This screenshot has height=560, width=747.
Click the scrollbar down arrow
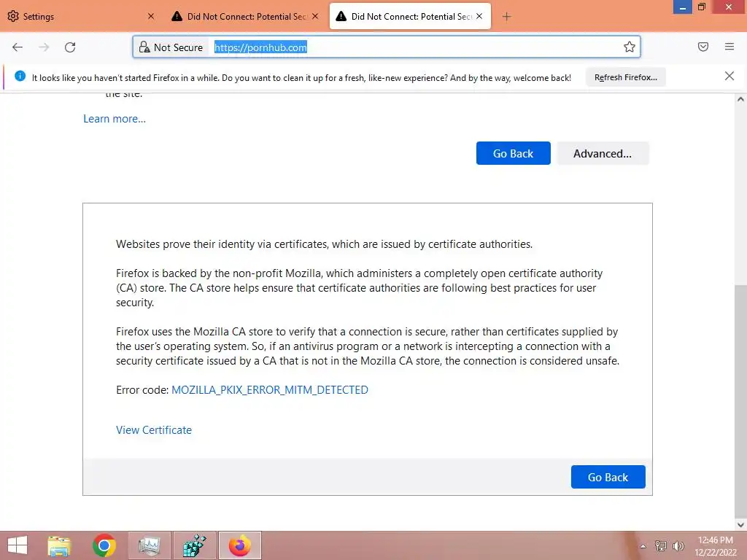click(740, 525)
